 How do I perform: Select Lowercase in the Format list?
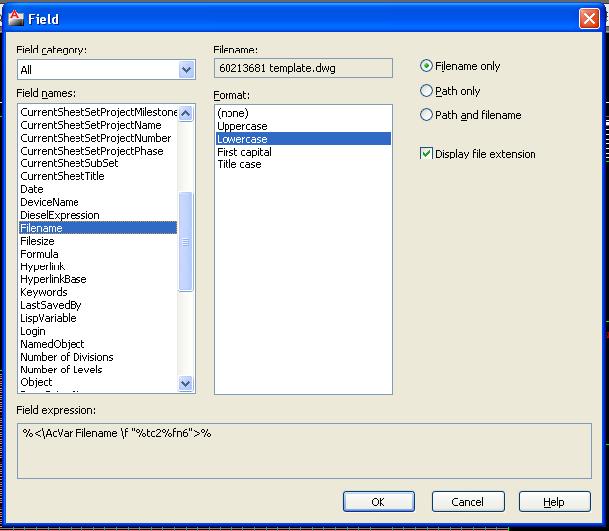303,139
